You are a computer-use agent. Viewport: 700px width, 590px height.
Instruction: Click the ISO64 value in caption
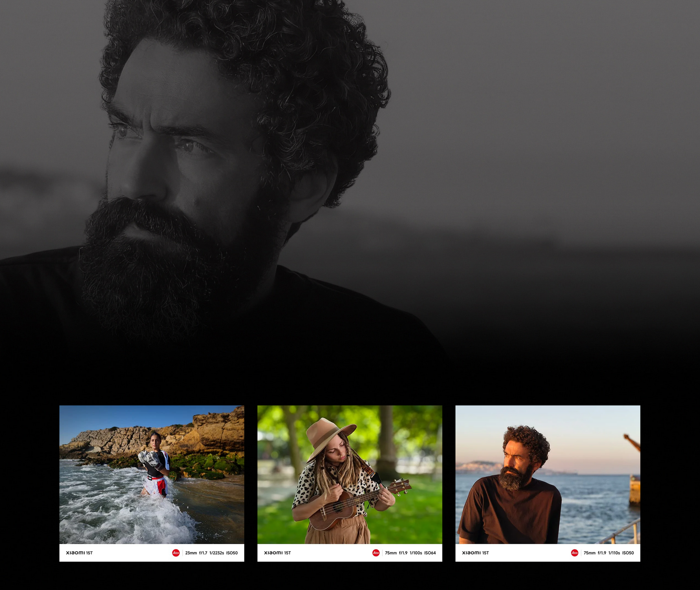click(x=430, y=553)
